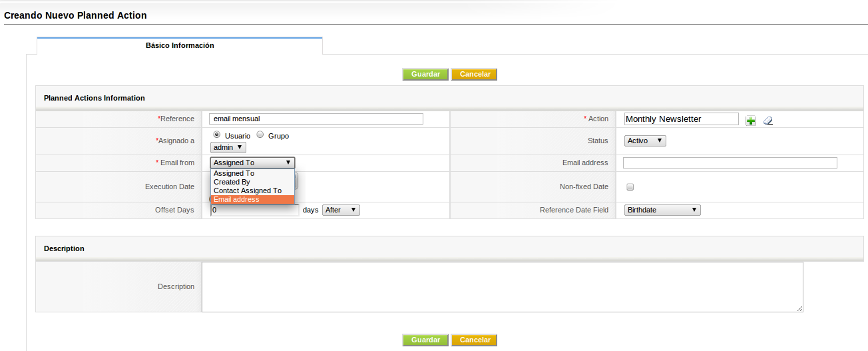
Task: Switch to the Básico Información tab
Action: (x=180, y=46)
